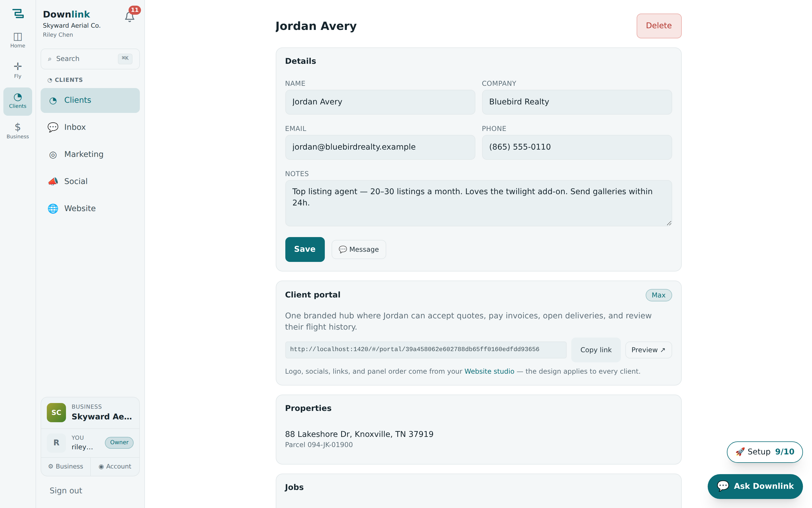Open the Website section

(90, 209)
